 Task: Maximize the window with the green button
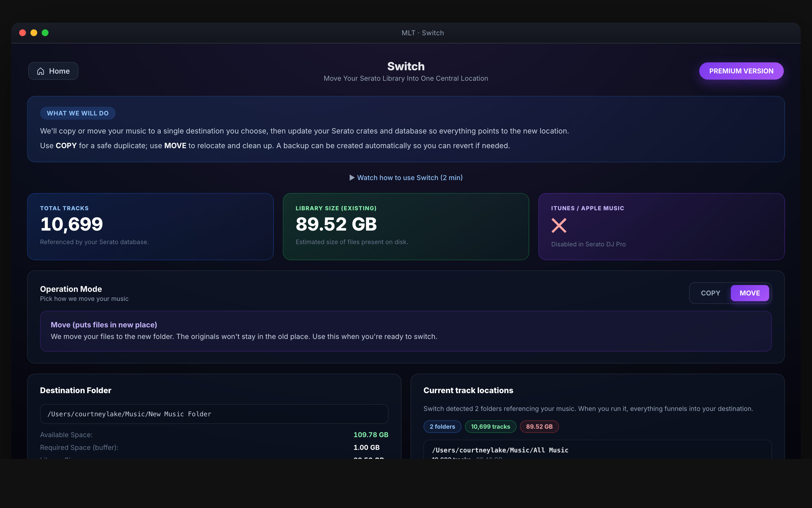coord(45,32)
